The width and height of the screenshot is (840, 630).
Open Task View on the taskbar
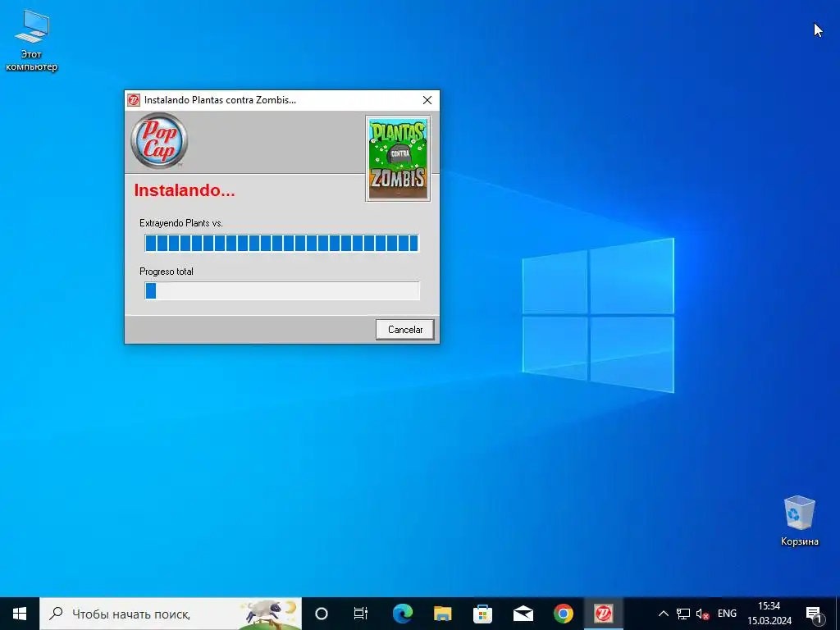[361, 614]
